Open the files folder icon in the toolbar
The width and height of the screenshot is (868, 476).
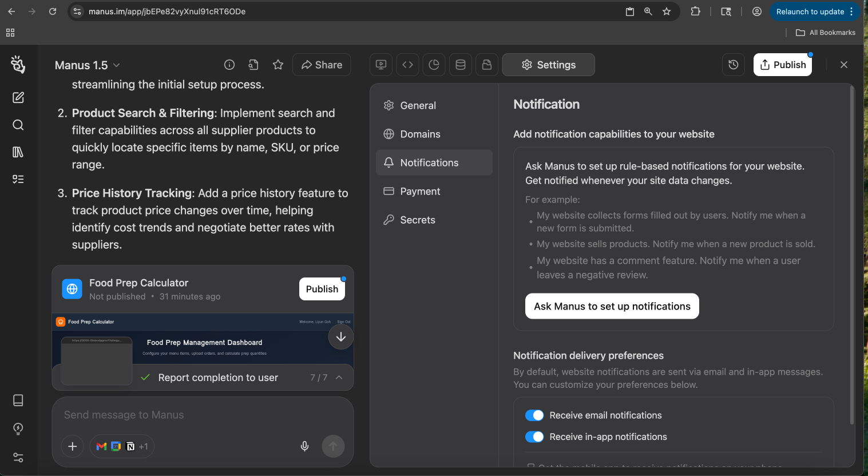point(487,65)
